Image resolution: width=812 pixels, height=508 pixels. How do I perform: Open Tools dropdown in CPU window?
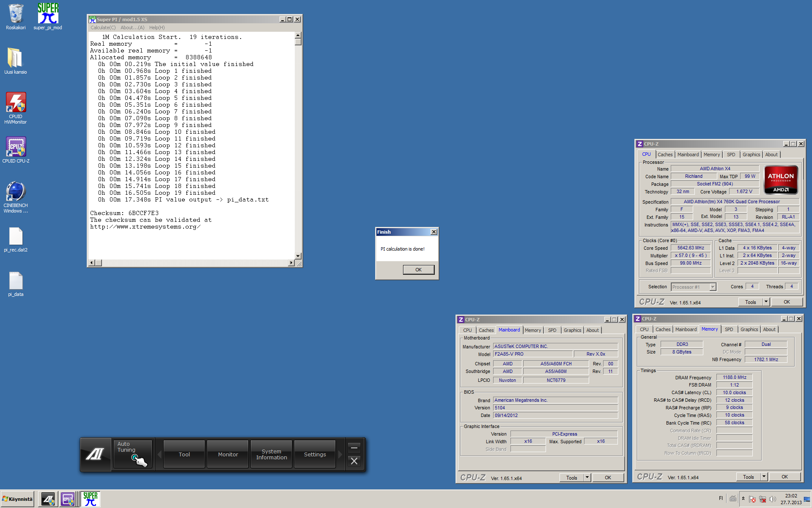[x=766, y=302]
